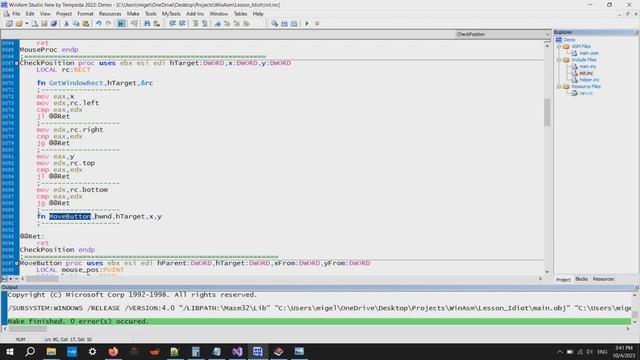640x360 pixels.
Task: Switch to the Project tab
Action: [563, 280]
